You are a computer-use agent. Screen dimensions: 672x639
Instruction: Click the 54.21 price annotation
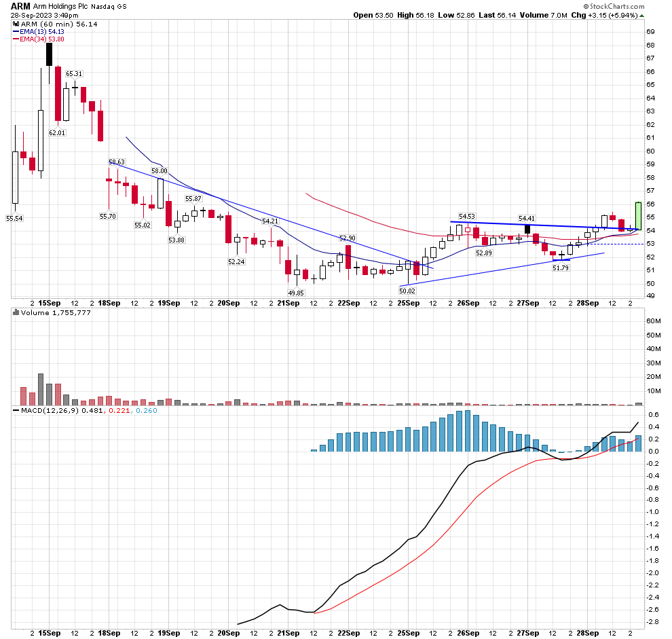(x=270, y=221)
